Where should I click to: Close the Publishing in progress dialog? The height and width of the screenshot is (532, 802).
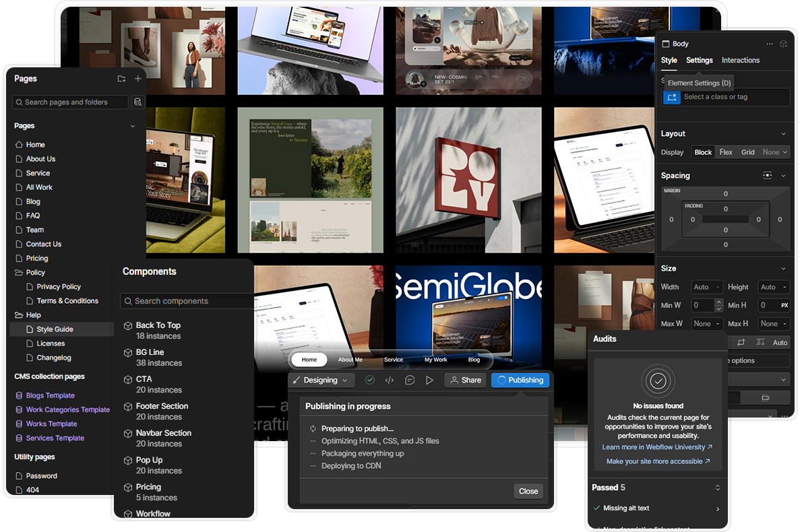(528, 492)
